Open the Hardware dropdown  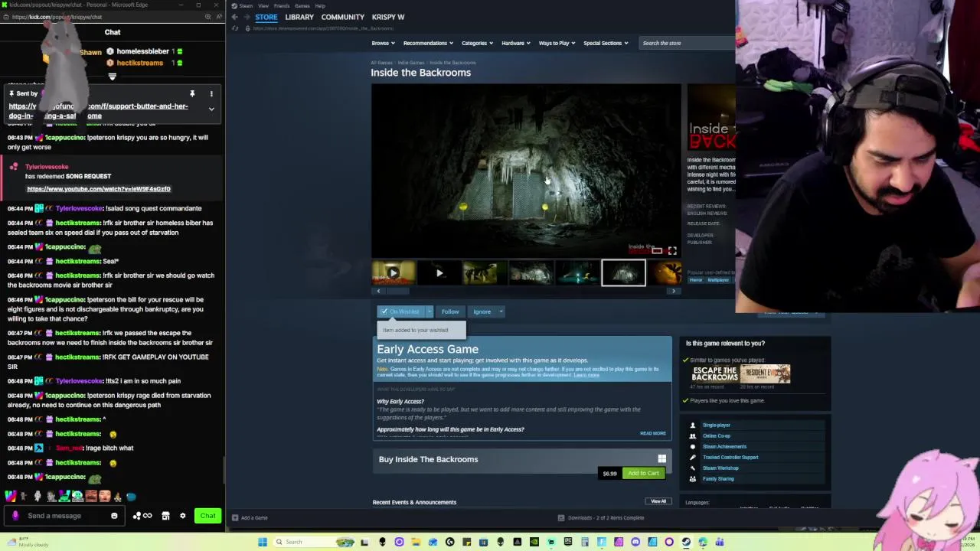point(516,43)
